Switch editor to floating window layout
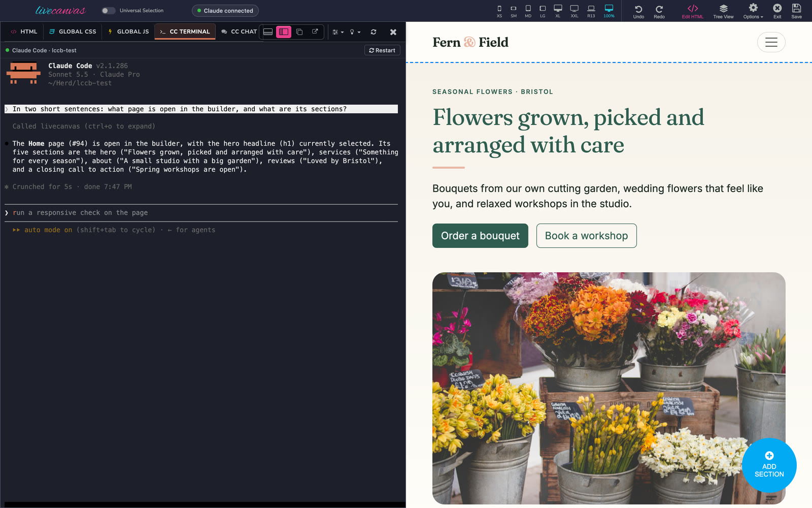The width and height of the screenshot is (812, 508). pos(299,31)
